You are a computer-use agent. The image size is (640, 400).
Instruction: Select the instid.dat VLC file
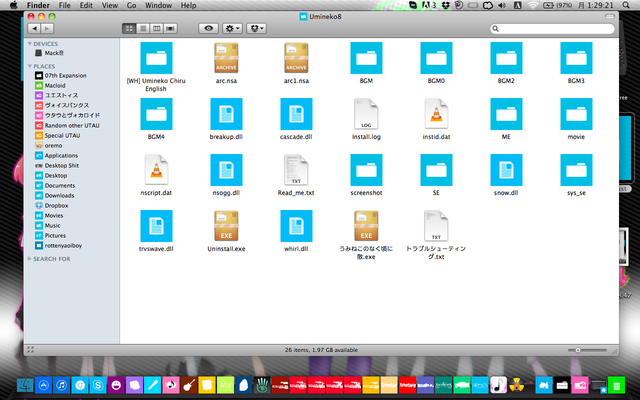click(436, 114)
